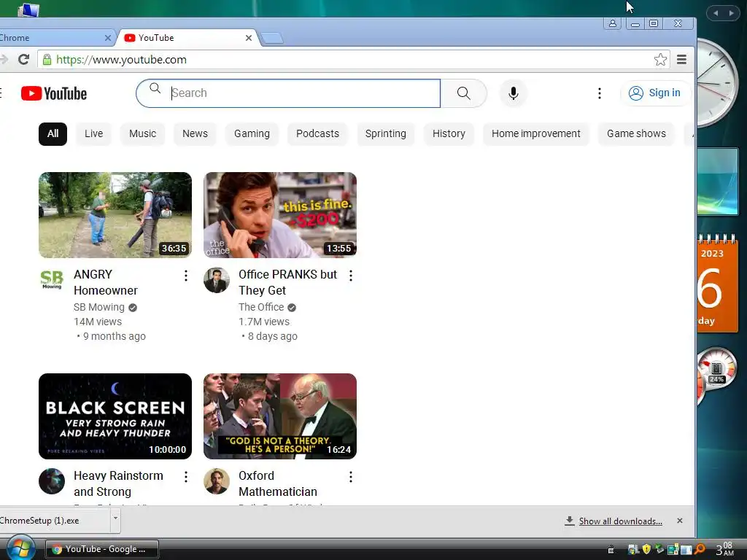747x560 pixels.
Task: Start voice search with the microphone icon
Action: pyautogui.click(x=513, y=93)
